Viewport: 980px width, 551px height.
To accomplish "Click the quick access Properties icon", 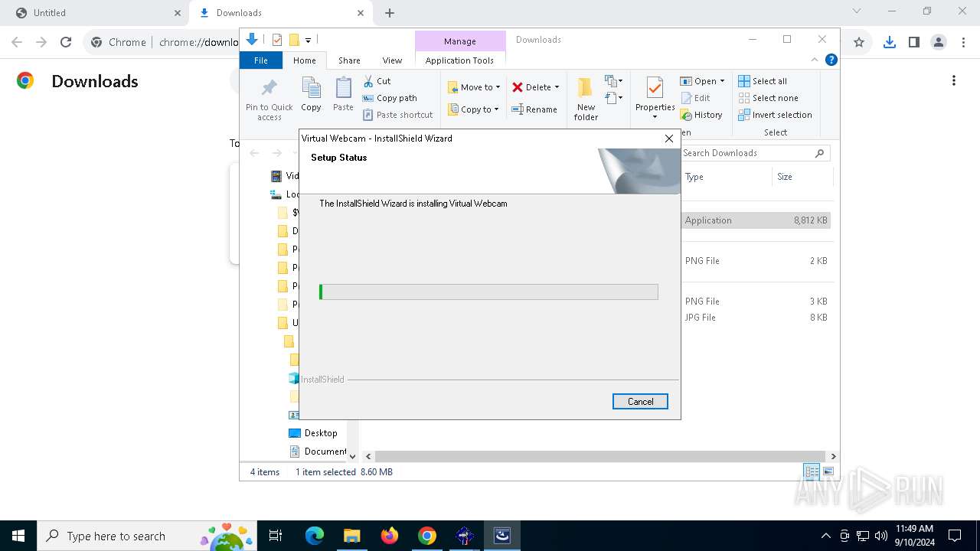I will tap(276, 40).
